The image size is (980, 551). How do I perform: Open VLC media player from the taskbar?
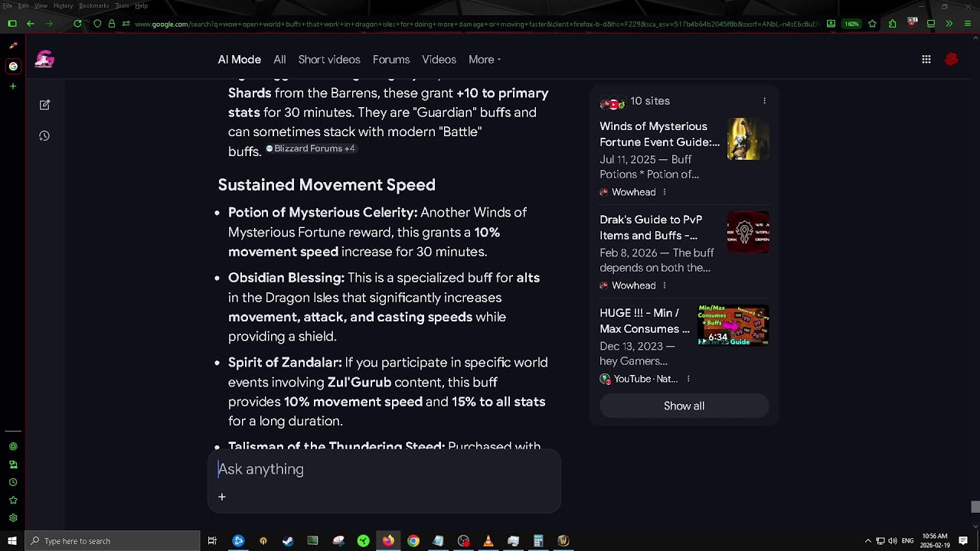(488, 541)
